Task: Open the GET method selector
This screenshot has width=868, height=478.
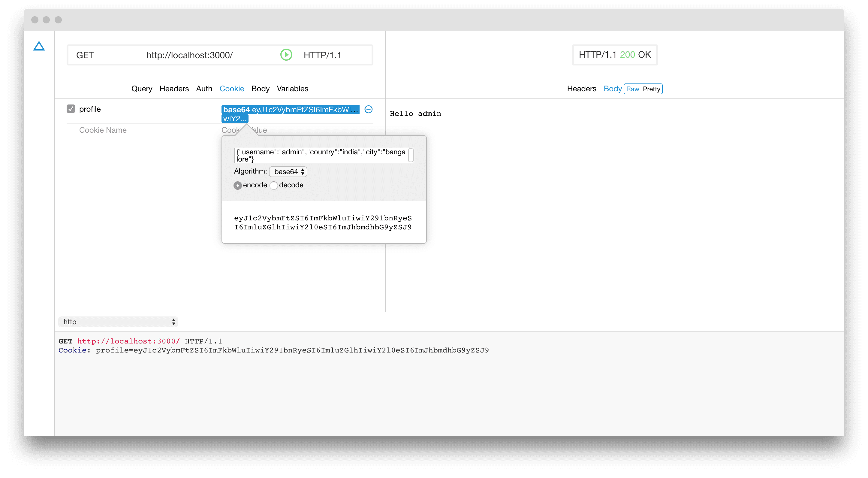Action: click(x=85, y=55)
